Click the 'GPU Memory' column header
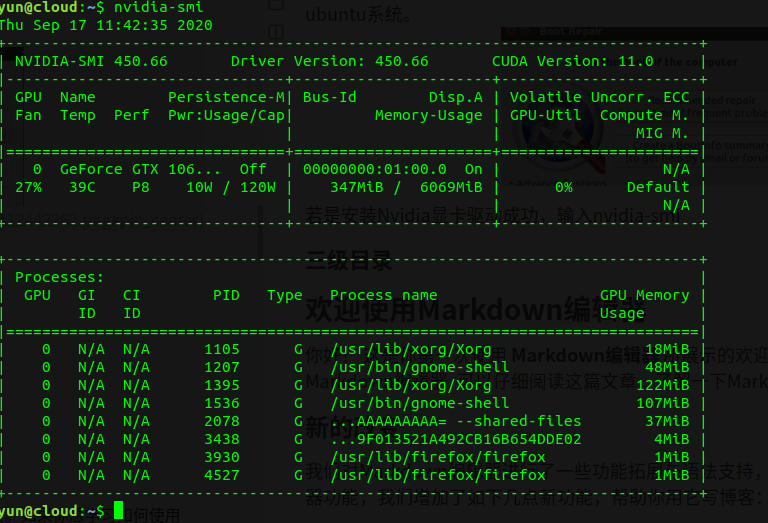The width and height of the screenshot is (768, 523). click(x=645, y=295)
